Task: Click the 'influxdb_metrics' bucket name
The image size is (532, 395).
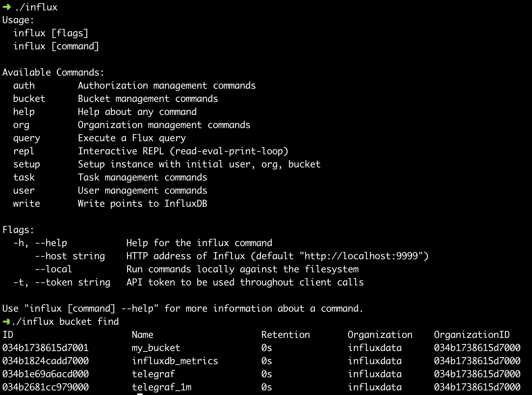Action: (175, 361)
